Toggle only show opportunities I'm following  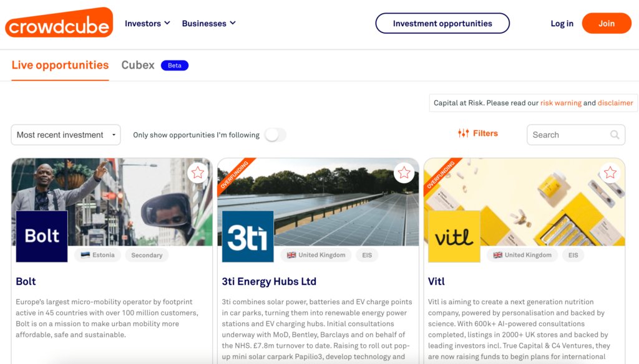tap(275, 135)
